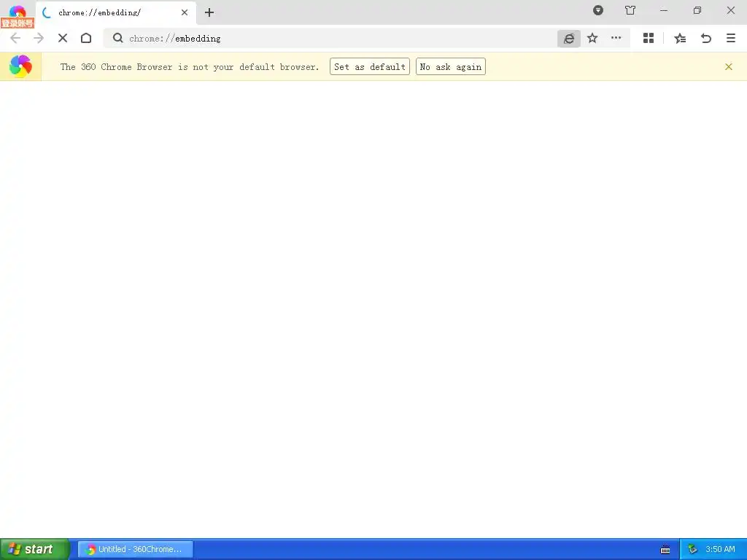Click the 360 account login logo
The image size is (747, 560).
(18, 16)
